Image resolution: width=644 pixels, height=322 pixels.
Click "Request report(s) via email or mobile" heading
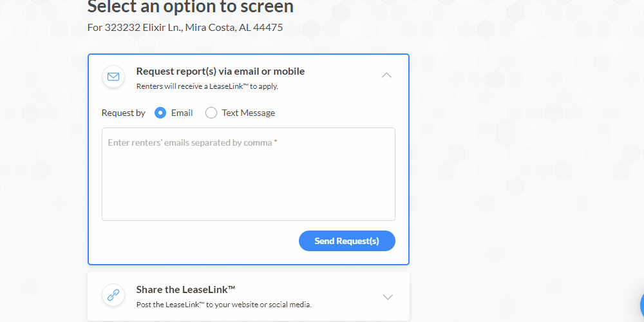220,71
